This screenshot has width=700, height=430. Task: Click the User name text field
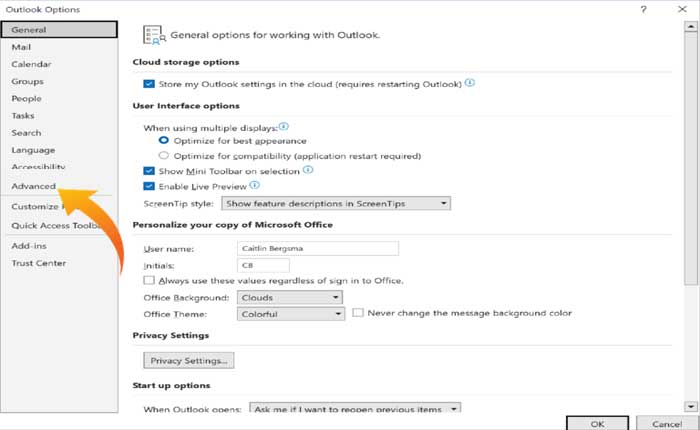(x=317, y=248)
